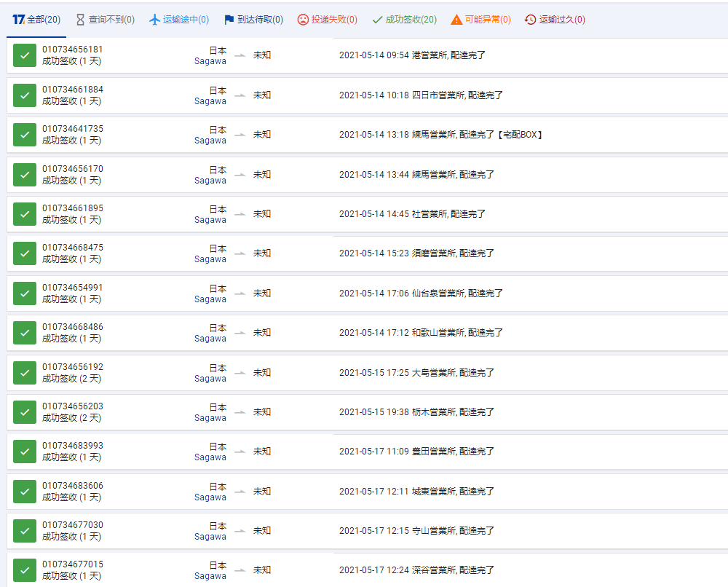The image size is (728, 587).
Task: Click Sagawa carrier link for 010734656170
Action: (x=210, y=181)
